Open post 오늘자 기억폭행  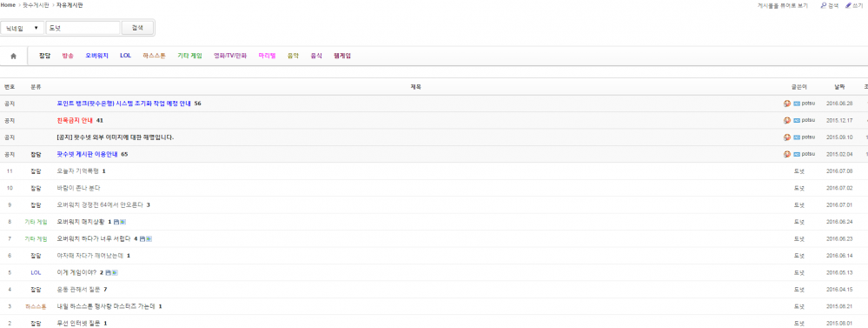coord(78,171)
